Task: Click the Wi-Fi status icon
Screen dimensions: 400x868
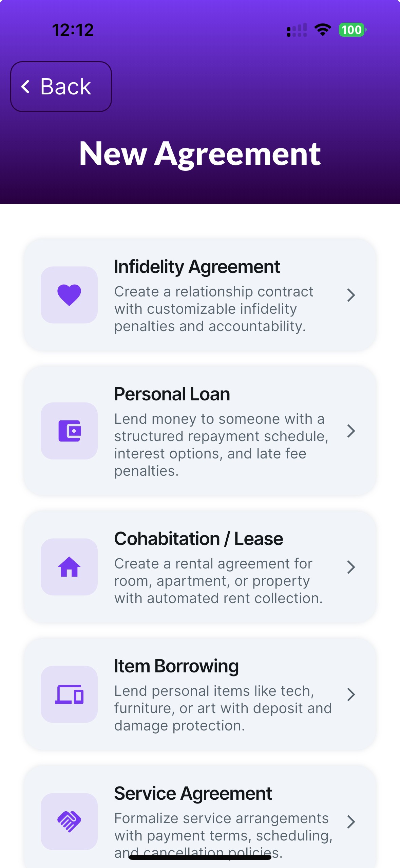Action: point(323,30)
